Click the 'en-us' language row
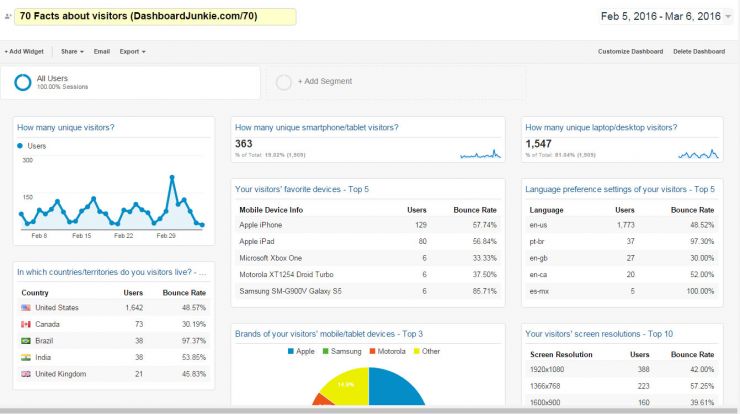740x414 pixels. click(x=622, y=225)
